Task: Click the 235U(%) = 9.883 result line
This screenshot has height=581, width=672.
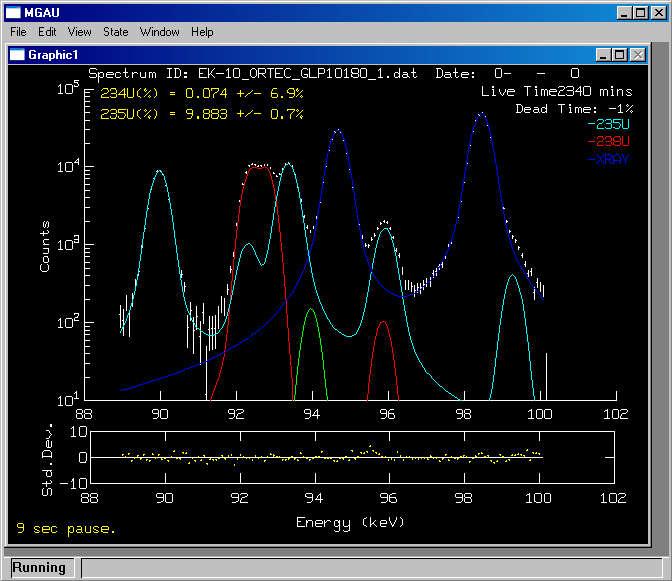Action: [201, 114]
